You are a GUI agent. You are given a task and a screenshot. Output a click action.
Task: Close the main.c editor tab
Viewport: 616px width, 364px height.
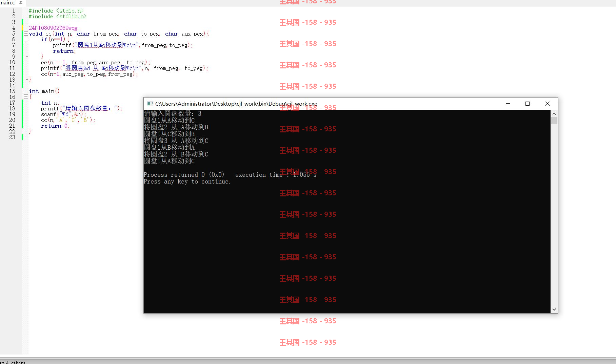point(21,2)
